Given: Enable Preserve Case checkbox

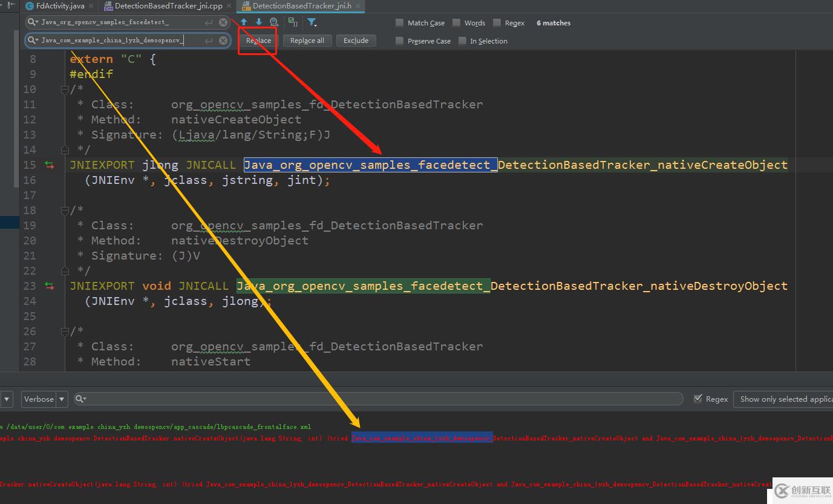Looking at the screenshot, I should (x=399, y=41).
